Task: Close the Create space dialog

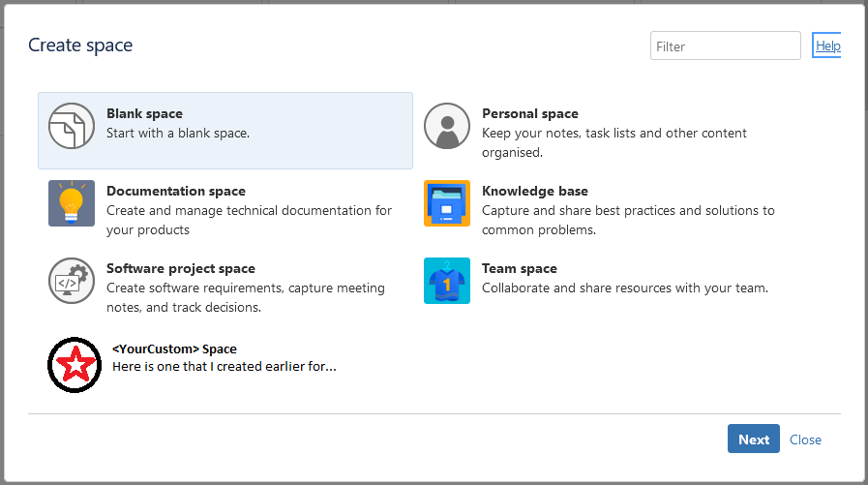Action: click(x=805, y=440)
